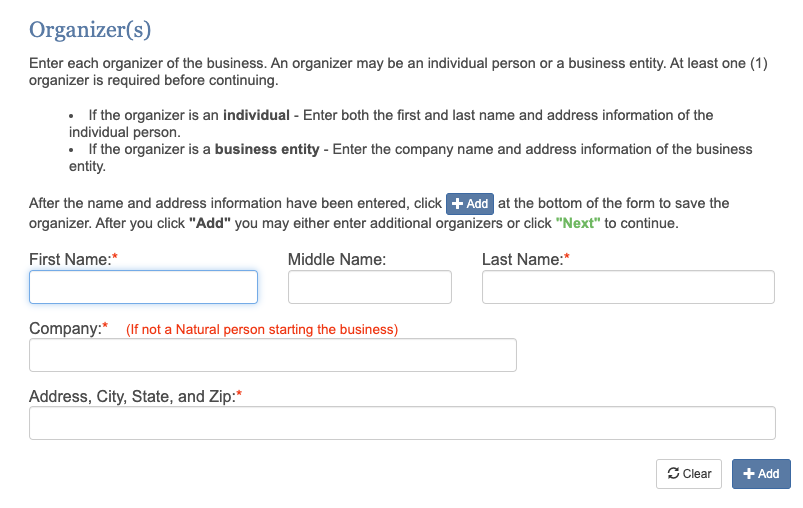803x508 pixels.
Task: Click the plus icon in the inline Add badge
Action: pyautogui.click(x=457, y=204)
